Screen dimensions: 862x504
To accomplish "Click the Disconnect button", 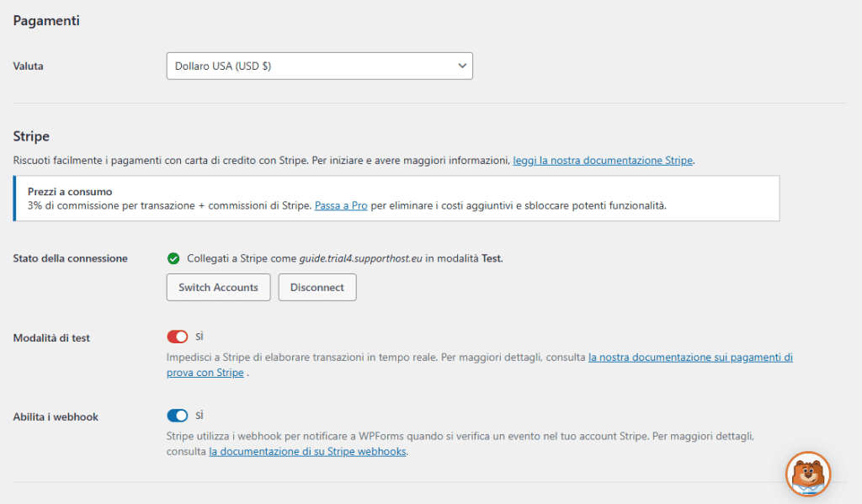I will click(317, 287).
